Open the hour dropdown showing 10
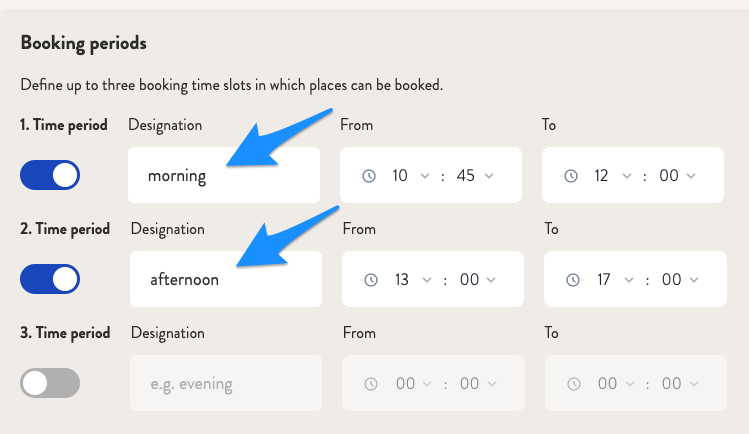 point(411,176)
